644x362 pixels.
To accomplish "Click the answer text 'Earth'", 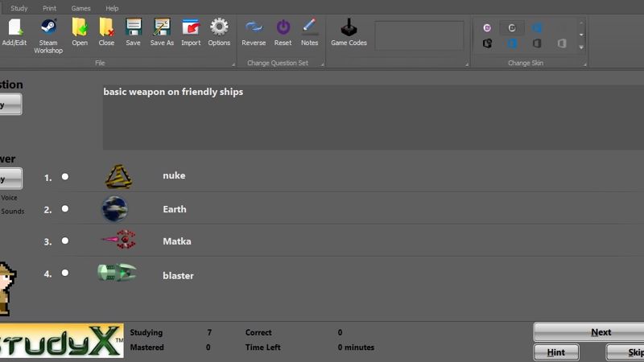I will click(175, 209).
